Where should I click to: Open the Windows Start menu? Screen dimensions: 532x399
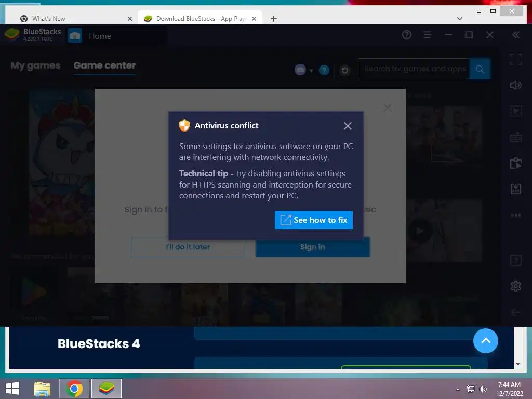click(12, 389)
